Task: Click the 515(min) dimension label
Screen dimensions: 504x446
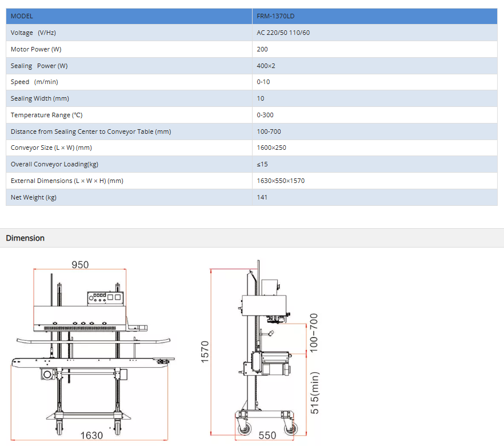Action: pyautogui.click(x=314, y=393)
